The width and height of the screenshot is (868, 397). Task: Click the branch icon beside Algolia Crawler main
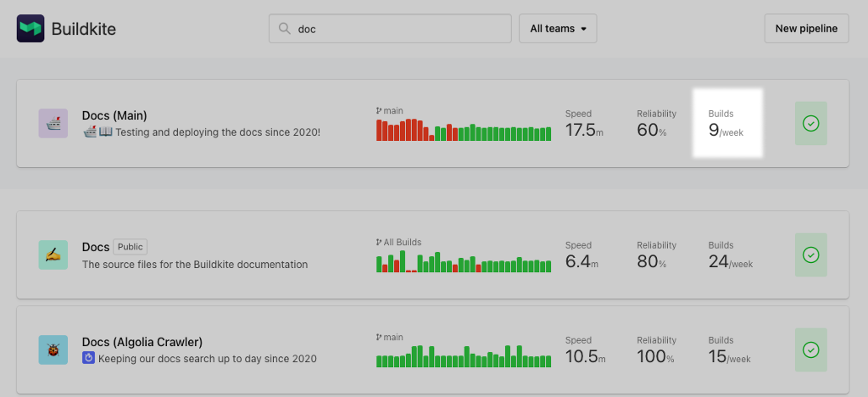(x=379, y=338)
